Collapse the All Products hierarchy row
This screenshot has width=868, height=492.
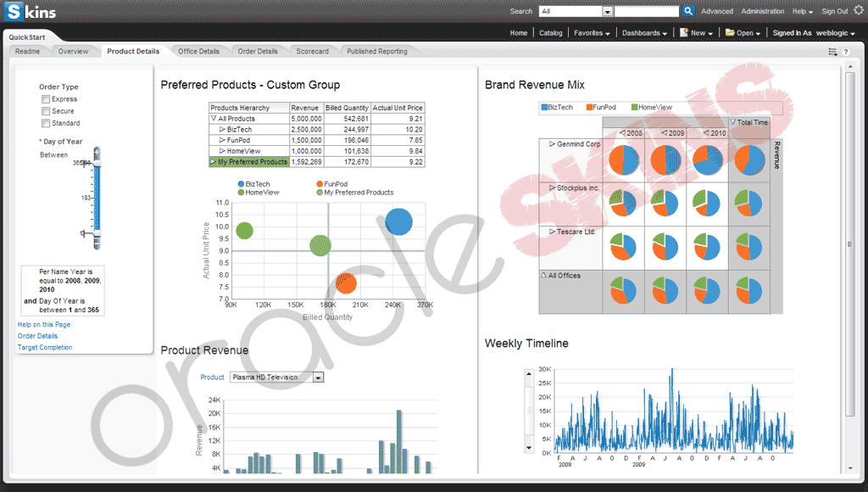(213, 119)
